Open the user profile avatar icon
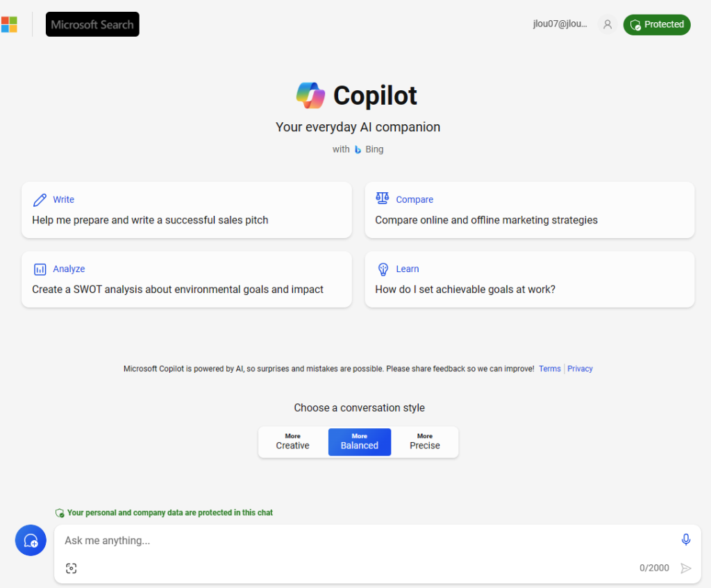This screenshot has height=588, width=711. (x=607, y=24)
